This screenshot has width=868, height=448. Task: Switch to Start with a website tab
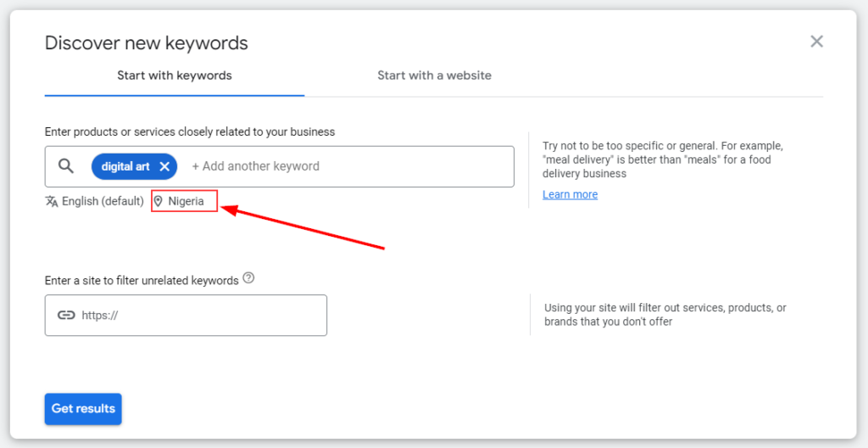click(435, 76)
